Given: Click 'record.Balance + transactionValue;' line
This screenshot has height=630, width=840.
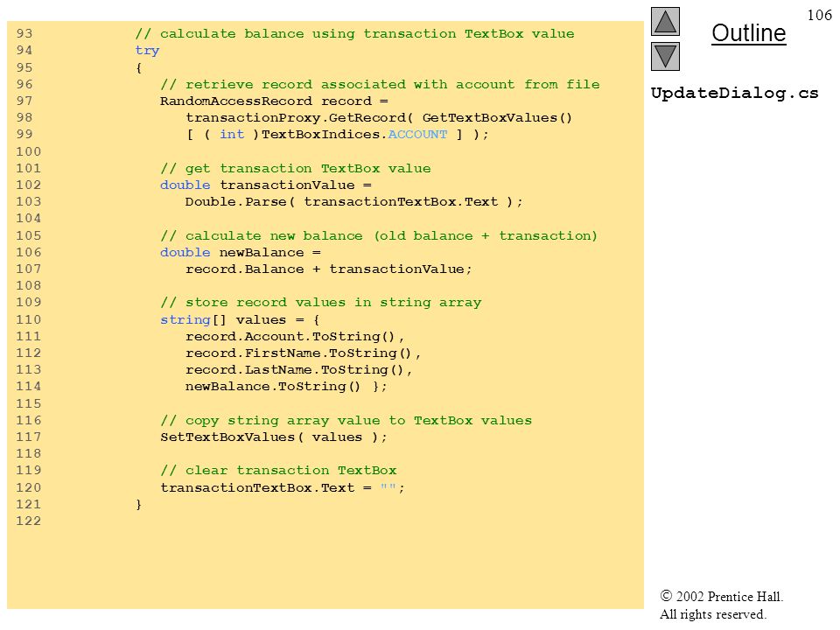Looking at the screenshot, I should click(x=329, y=269).
